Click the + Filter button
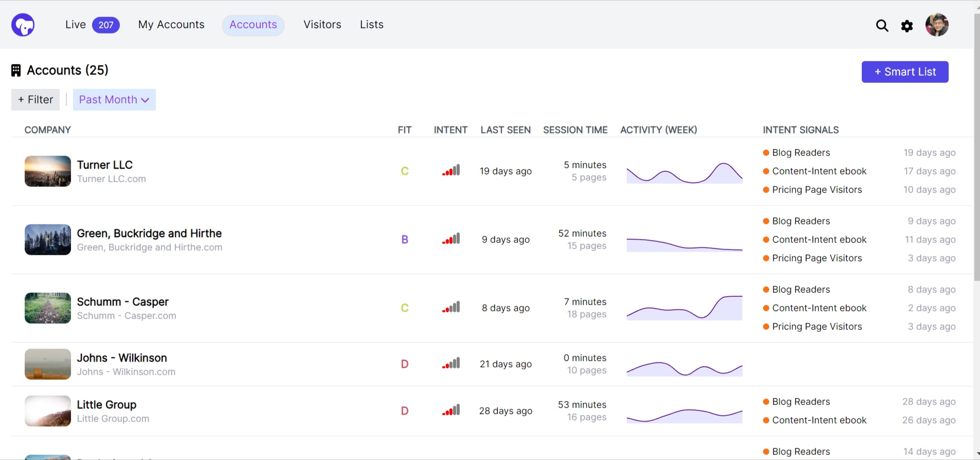The height and width of the screenshot is (460, 980). pyautogui.click(x=35, y=100)
